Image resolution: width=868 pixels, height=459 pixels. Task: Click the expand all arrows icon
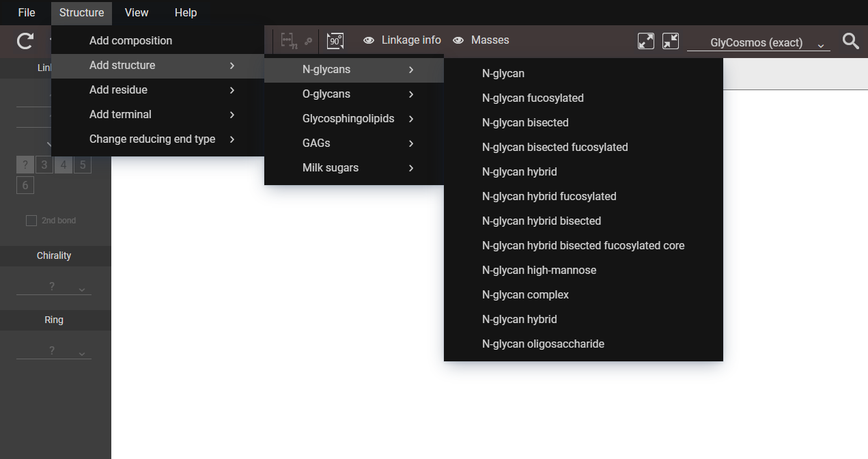point(645,41)
